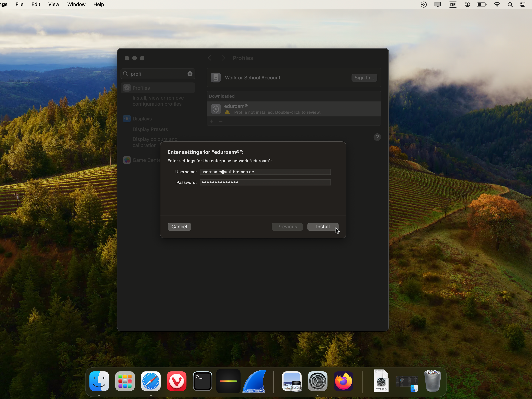Screen dimensions: 532x399
Task: Open Control Centre from menu bar
Action: click(523, 4)
